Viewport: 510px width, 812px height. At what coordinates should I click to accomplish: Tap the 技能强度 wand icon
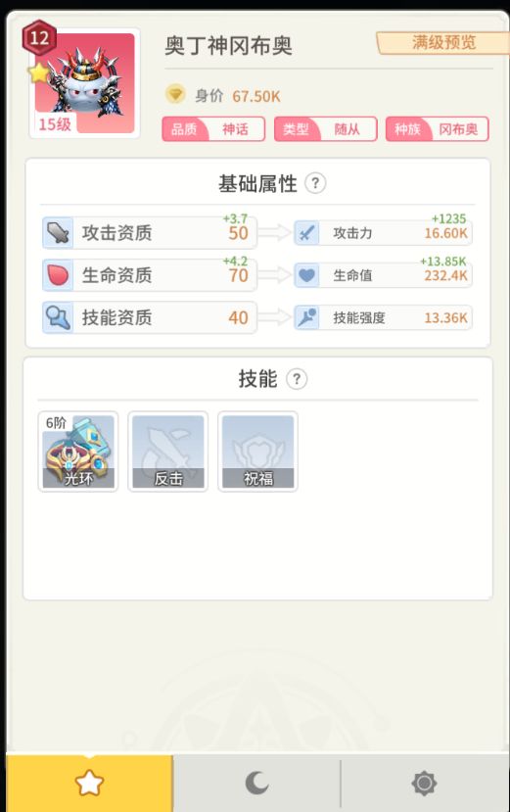307,317
